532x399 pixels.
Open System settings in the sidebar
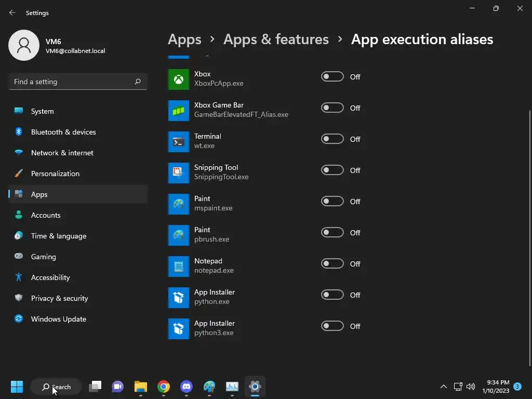tap(78, 111)
